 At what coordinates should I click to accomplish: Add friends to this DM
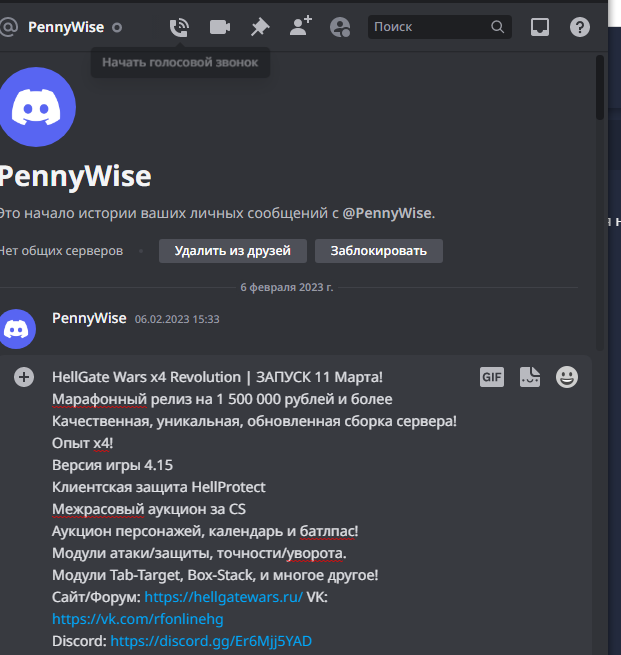[301, 26]
